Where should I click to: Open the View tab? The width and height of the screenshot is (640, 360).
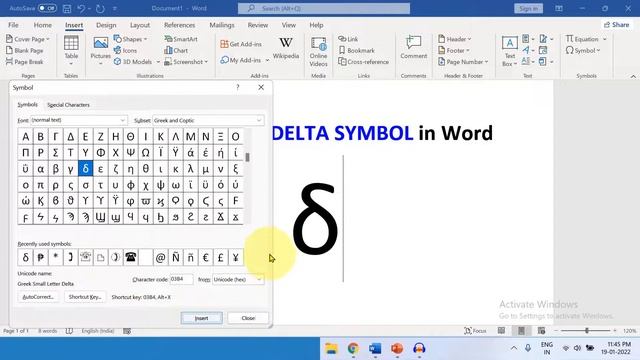click(x=289, y=25)
